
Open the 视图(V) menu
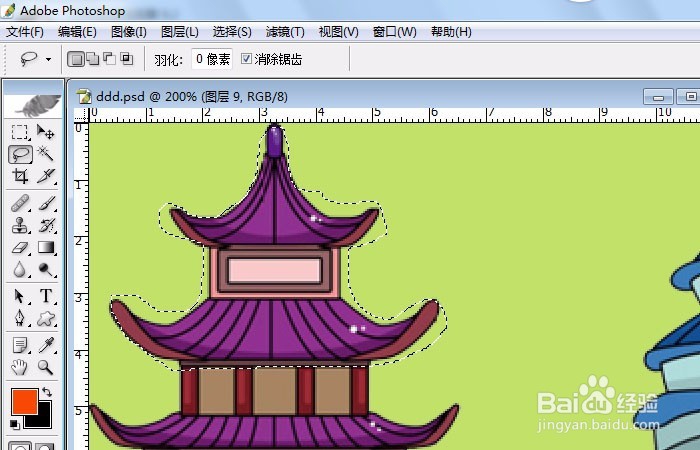[x=338, y=32]
